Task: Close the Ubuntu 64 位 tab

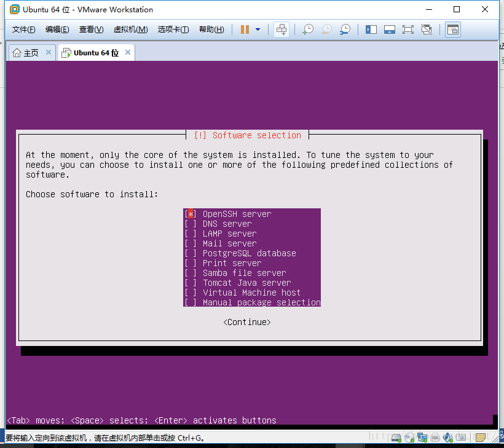Action: (x=128, y=52)
